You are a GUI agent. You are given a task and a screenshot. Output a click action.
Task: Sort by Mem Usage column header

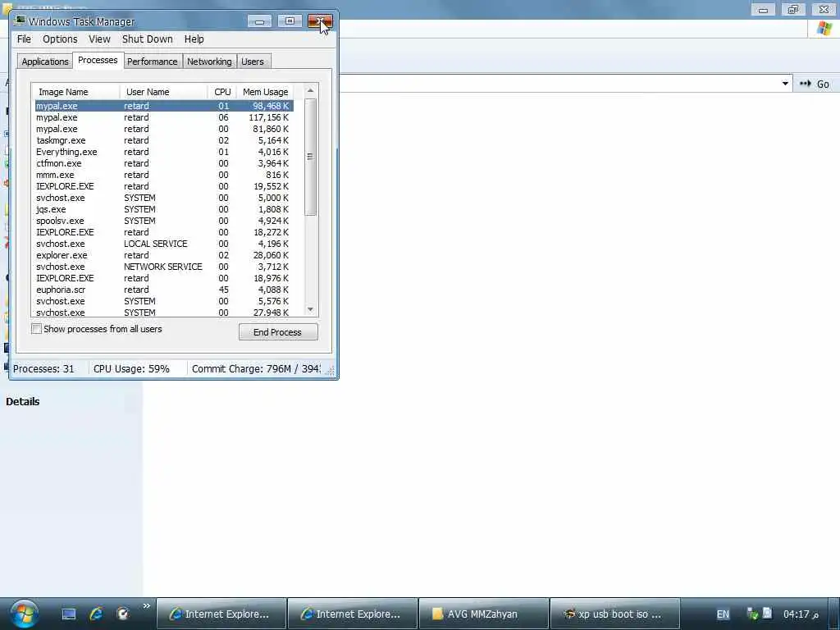(265, 92)
